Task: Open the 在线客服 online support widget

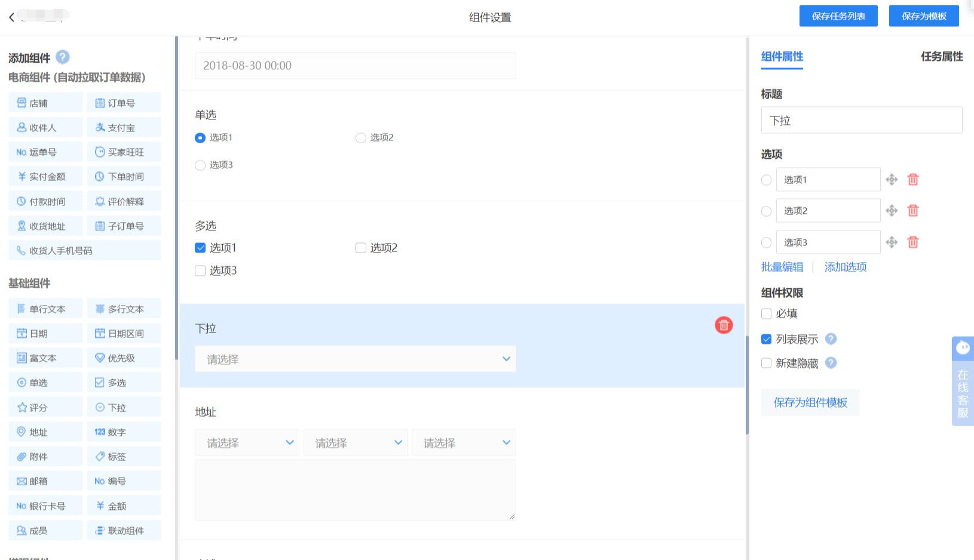Action: click(963, 381)
